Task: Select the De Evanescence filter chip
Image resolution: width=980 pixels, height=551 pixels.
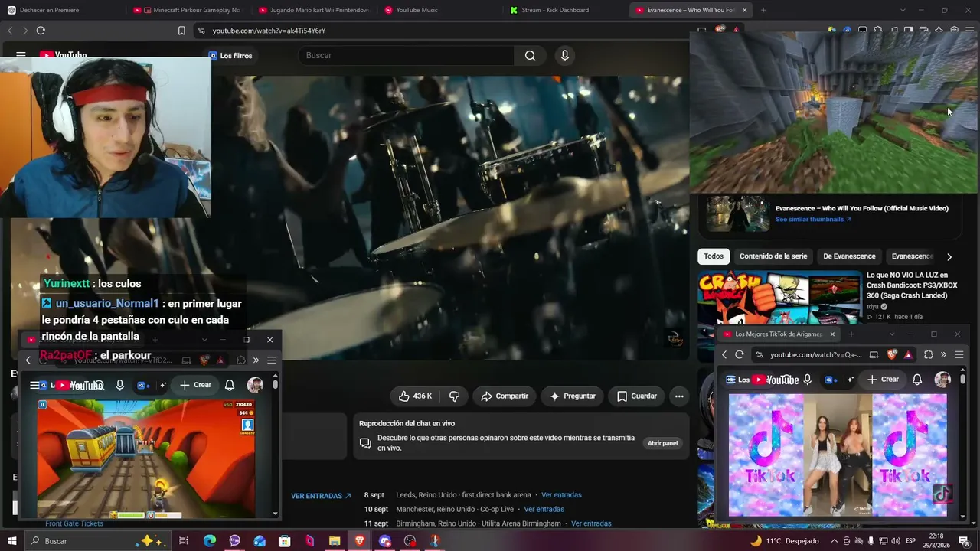Action: pos(849,256)
